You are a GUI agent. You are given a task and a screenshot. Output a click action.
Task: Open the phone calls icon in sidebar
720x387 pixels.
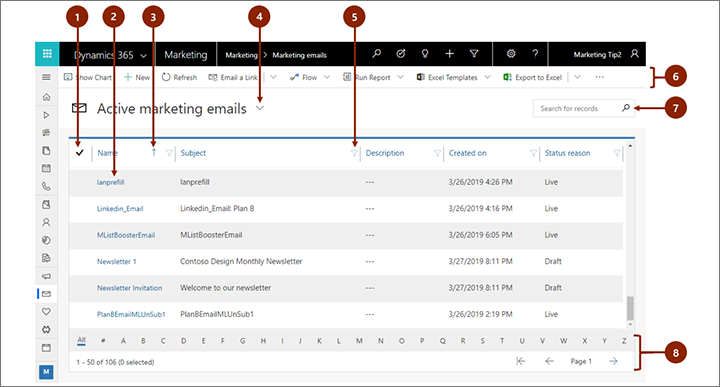point(46,186)
